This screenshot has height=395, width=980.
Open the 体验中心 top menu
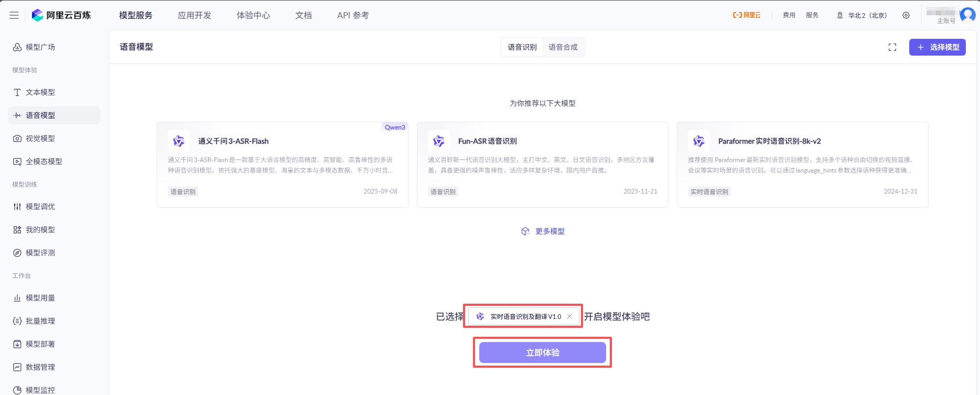(x=253, y=15)
